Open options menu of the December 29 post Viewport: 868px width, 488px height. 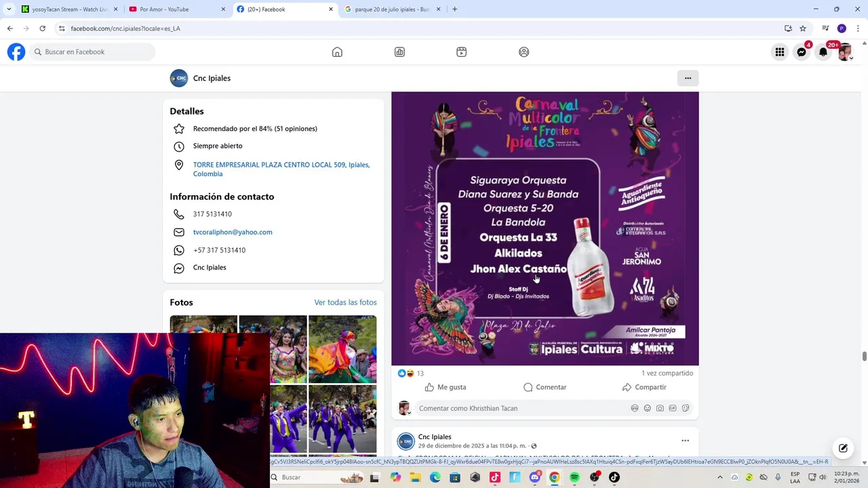685,441
